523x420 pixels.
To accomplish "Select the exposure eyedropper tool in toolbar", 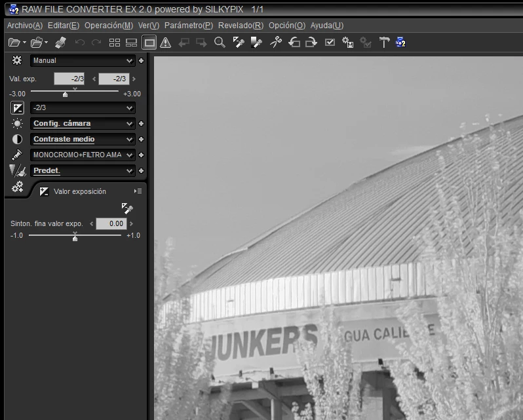I will pyautogui.click(x=238, y=43).
